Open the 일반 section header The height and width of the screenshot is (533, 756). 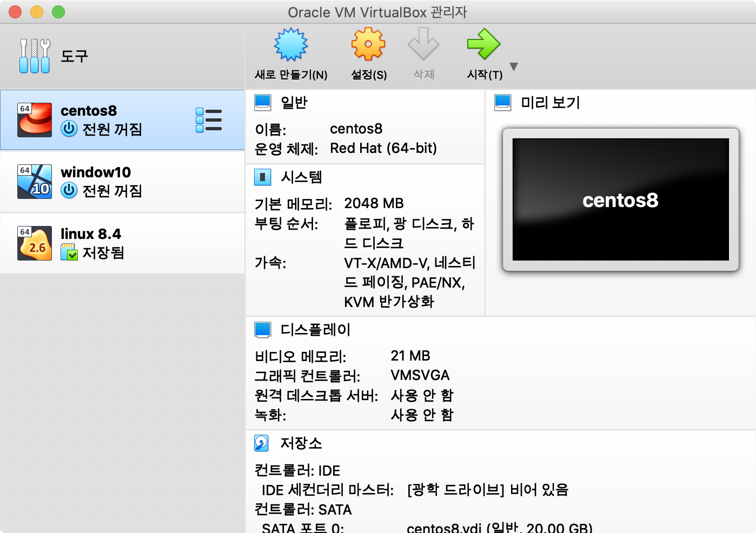click(x=294, y=102)
